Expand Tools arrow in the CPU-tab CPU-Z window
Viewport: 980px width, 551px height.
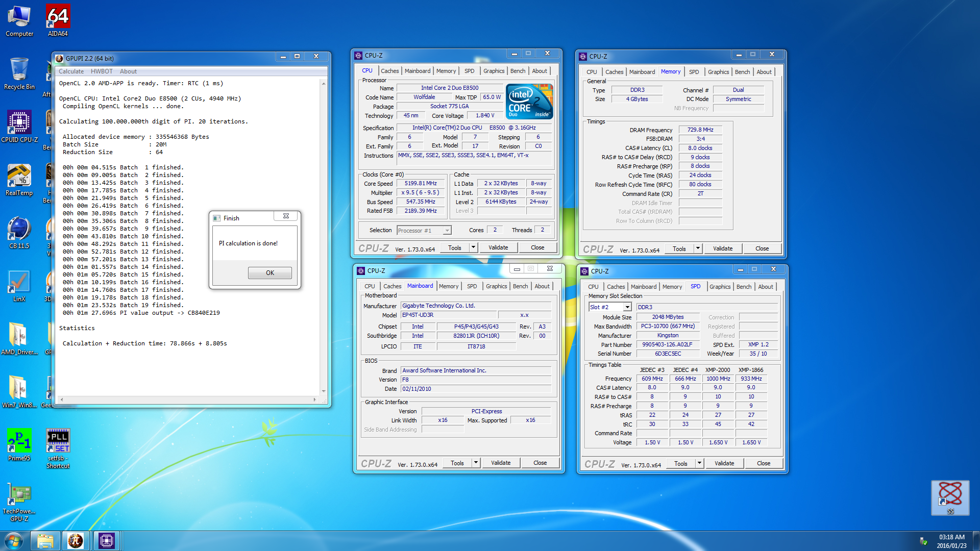[x=473, y=247]
